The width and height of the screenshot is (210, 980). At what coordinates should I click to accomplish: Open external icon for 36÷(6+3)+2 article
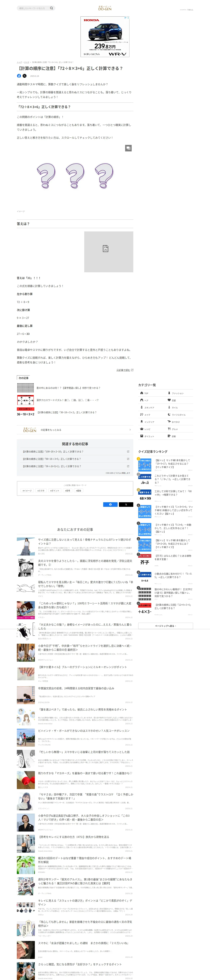pos(128,466)
